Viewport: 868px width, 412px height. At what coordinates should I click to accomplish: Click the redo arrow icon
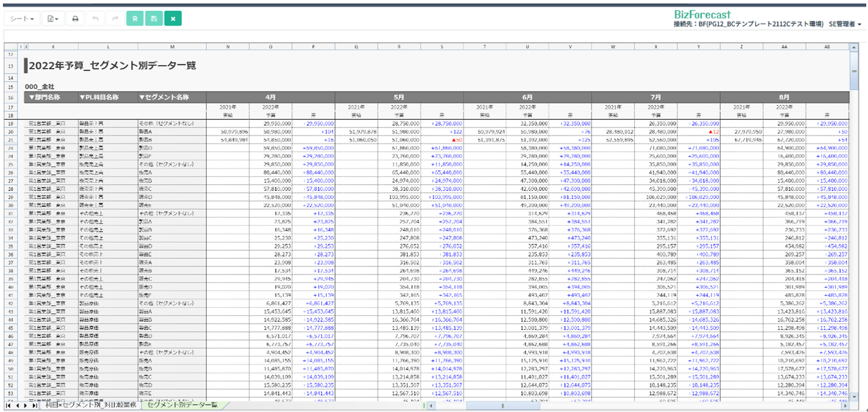[115, 19]
